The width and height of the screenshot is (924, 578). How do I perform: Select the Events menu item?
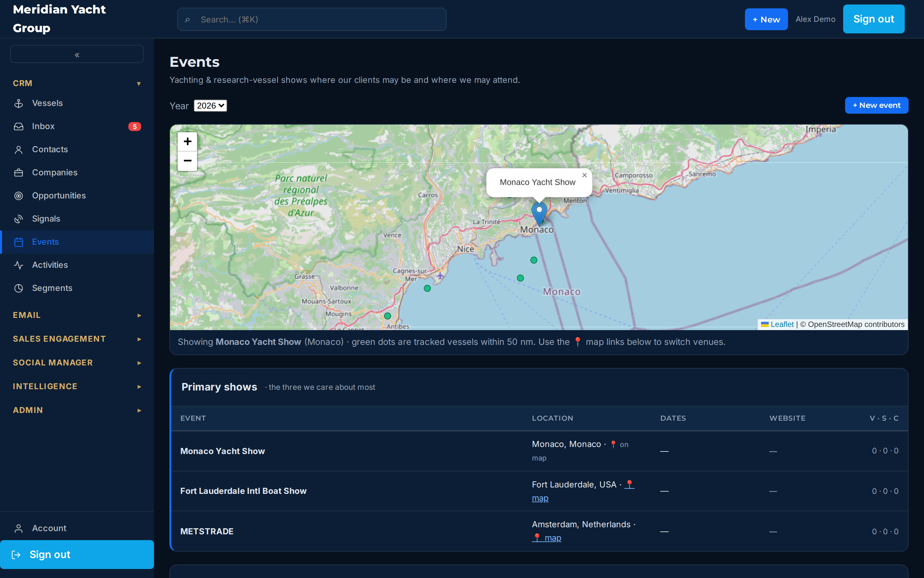coord(77,242)
